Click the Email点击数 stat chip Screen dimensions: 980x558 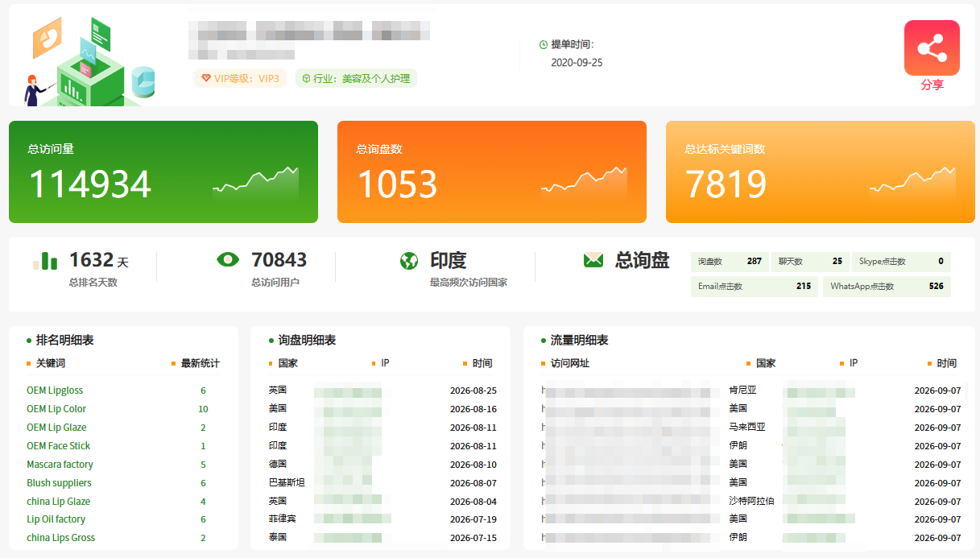coord(755,287)
